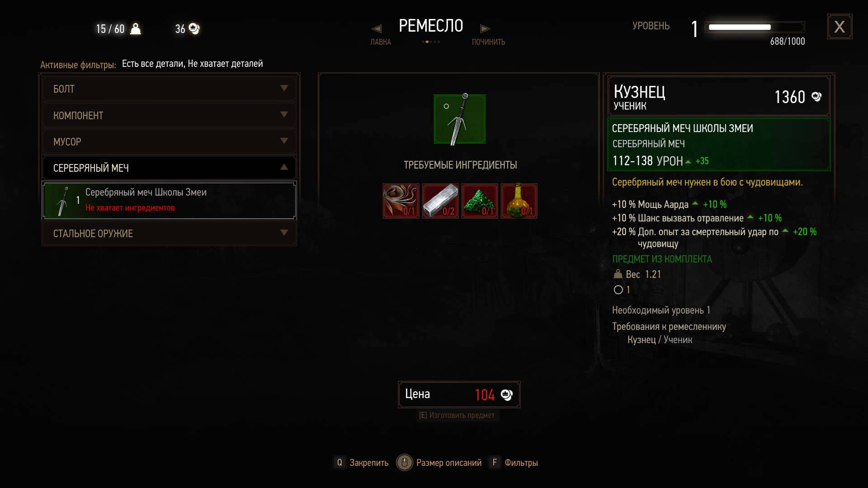Screen dimensions: 868x488
Task: Switch to the Лавка tab
Action: click(x=381, y=42)
